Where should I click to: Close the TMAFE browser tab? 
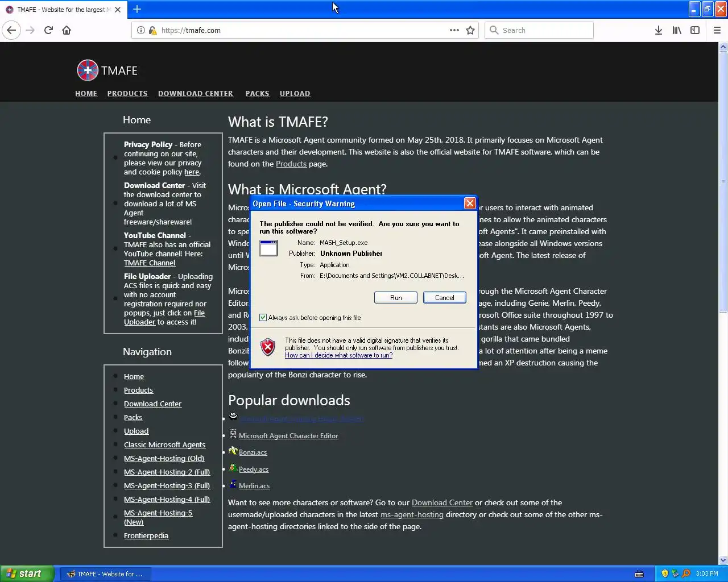(x=118, y=10)
